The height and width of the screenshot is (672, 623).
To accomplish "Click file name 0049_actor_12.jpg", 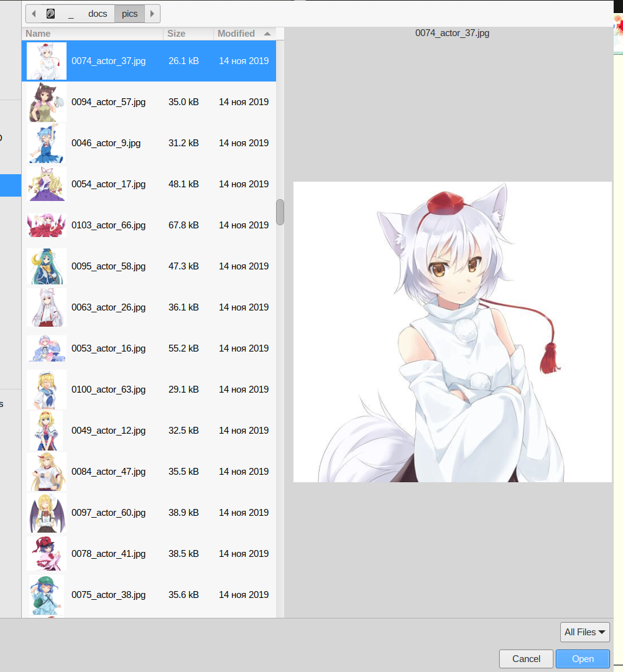I will point(108,431).
